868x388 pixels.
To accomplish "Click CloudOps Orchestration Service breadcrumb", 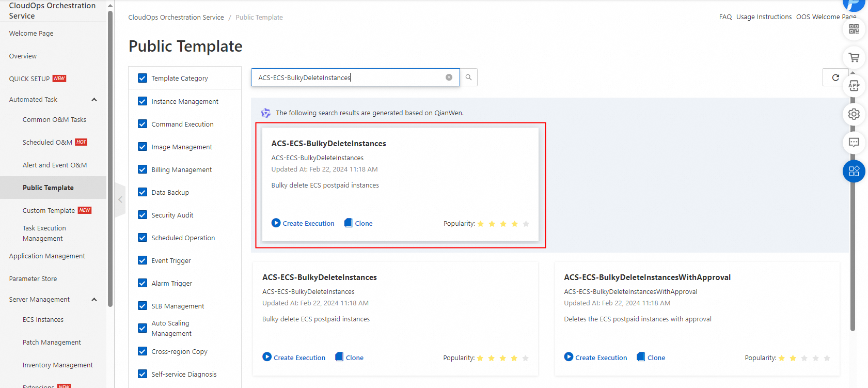I will coord(176,18).
